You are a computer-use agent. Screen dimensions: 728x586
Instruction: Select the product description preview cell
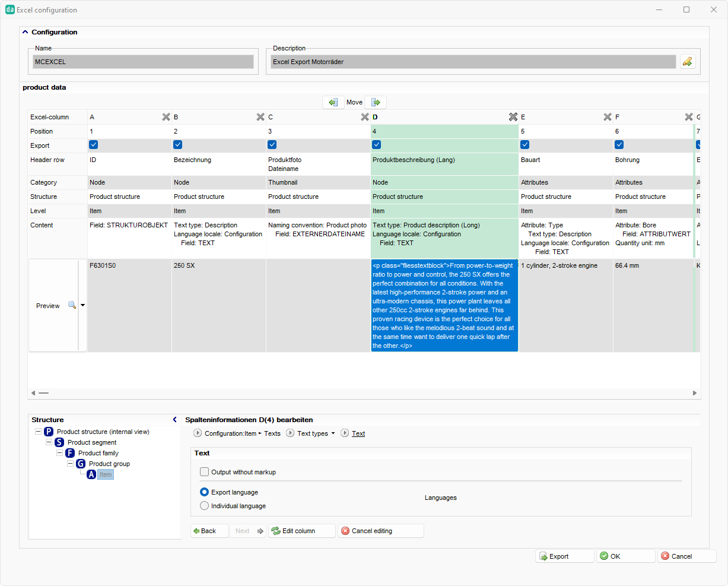(x=444, y=305)
